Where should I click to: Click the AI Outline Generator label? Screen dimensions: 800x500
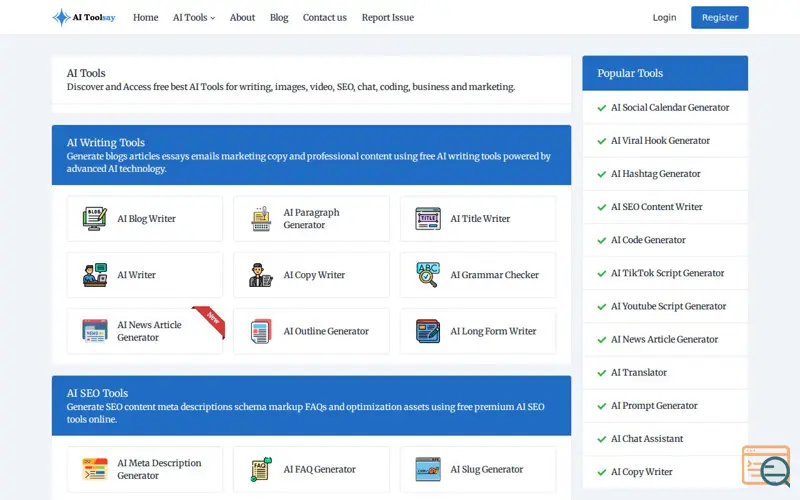[x=326, y=331]
